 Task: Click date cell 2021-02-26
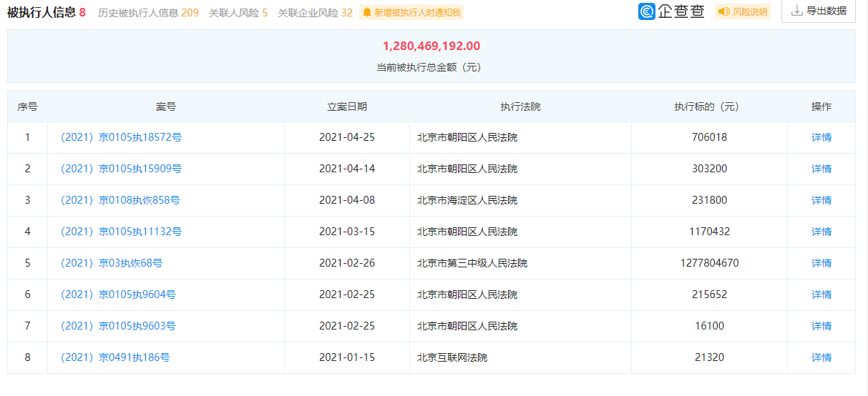coord(347,263)
